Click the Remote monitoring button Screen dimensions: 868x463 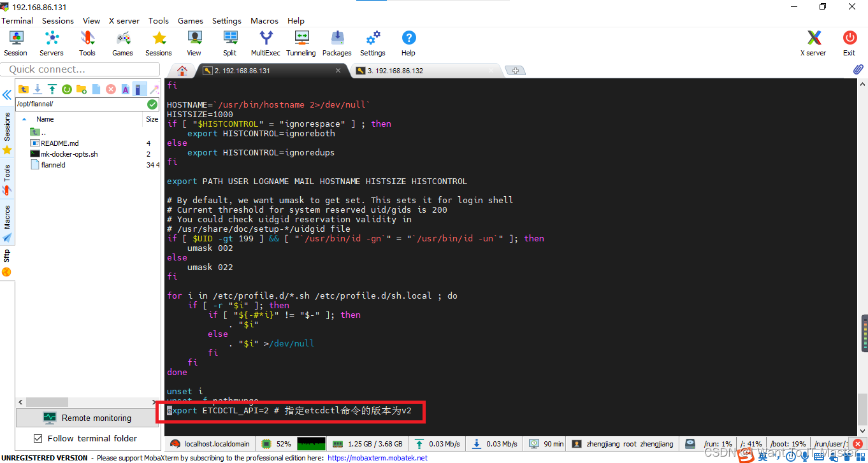[x=87, y=418]
